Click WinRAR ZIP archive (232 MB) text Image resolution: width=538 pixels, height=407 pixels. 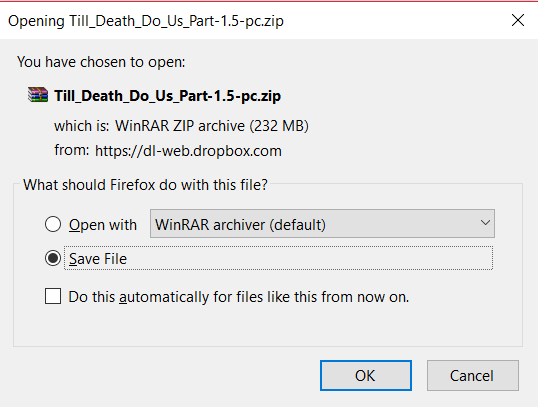point(212,126)
